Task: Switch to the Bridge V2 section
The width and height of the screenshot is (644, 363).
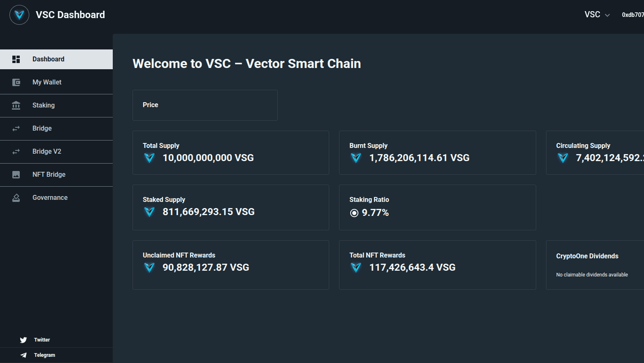Action: point(46,151)
